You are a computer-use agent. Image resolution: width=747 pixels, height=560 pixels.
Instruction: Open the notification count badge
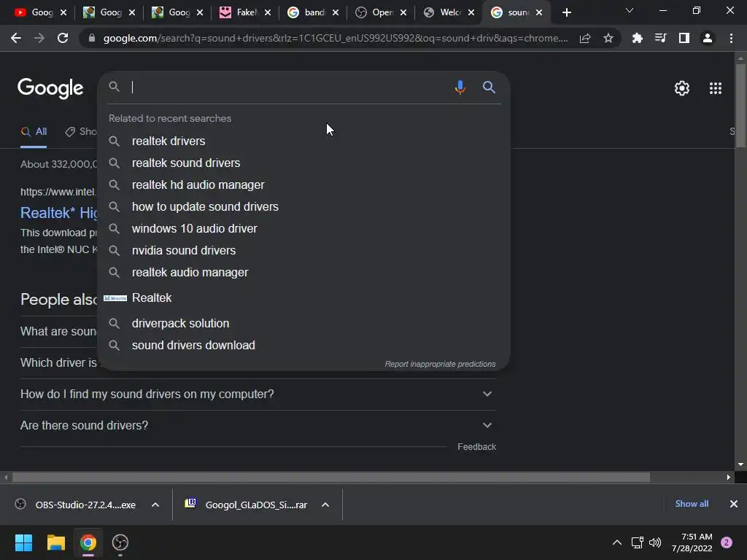click(x=727, y=542)
